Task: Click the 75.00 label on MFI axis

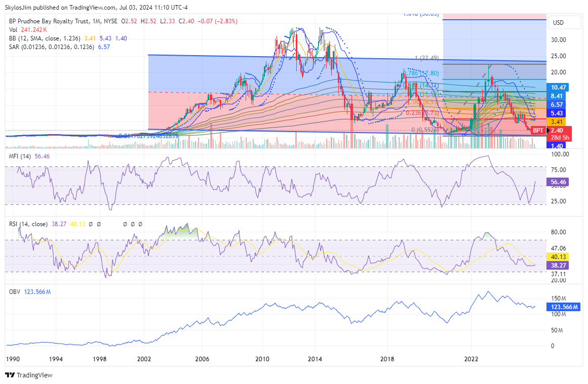Action: coord(559,170)
